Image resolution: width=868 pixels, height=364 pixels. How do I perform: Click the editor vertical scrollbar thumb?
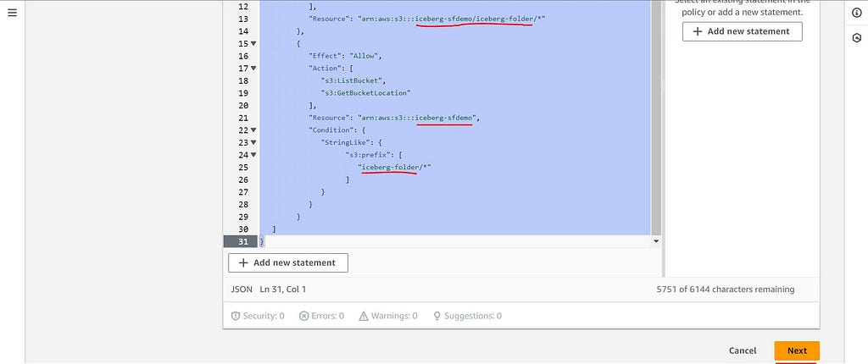[x=657, y=116]
